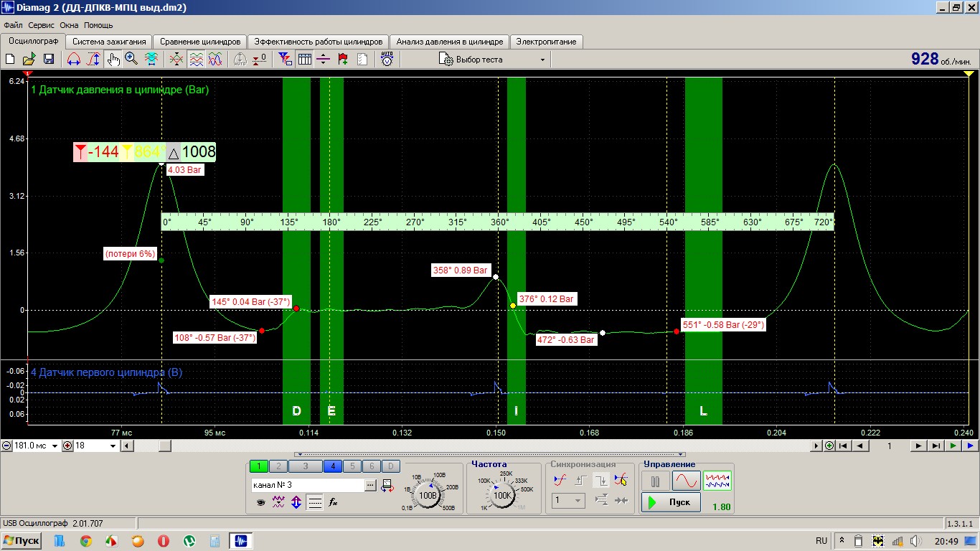The height and width of the screenshot is (551, 980).
Task: Toggle channel 5 button
Action: (x=352, y=466)
